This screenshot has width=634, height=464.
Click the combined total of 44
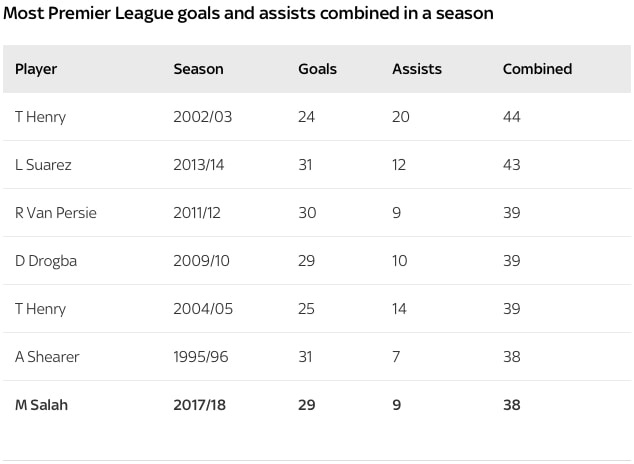512,117
